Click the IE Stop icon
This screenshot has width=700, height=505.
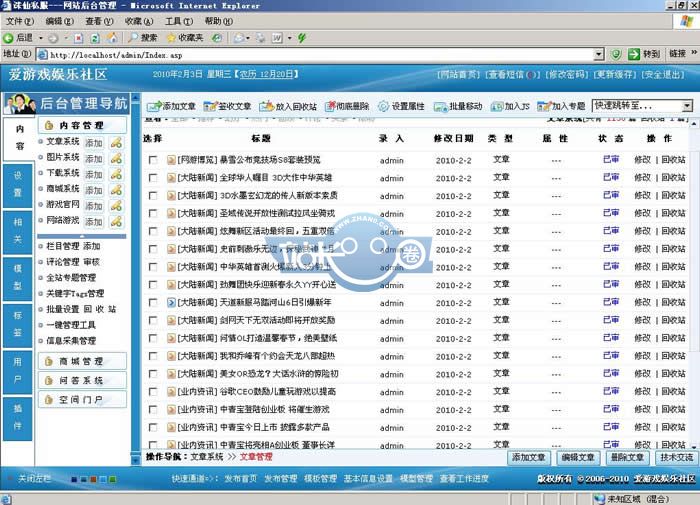[x=79, y=38]
